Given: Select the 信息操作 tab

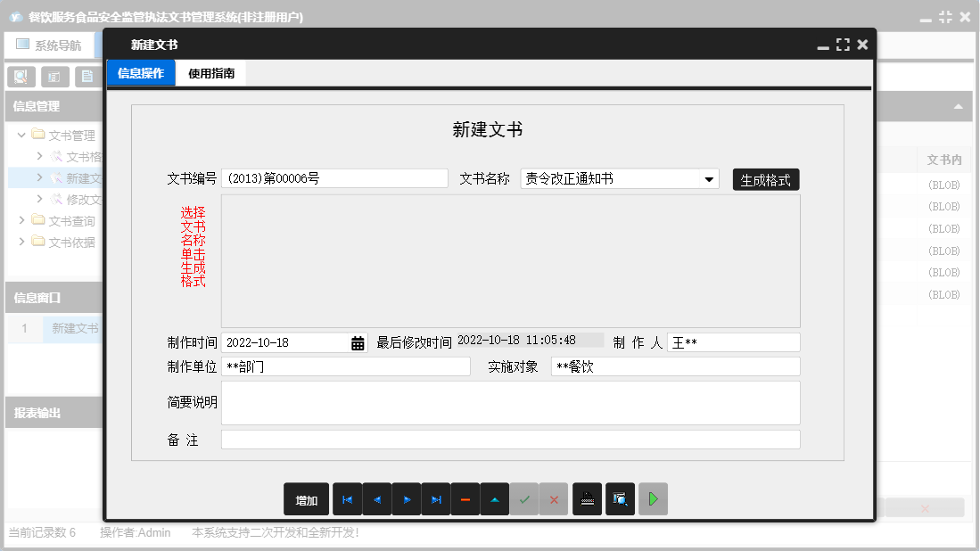Looking at the screenshot, I should tap(140, 73).
